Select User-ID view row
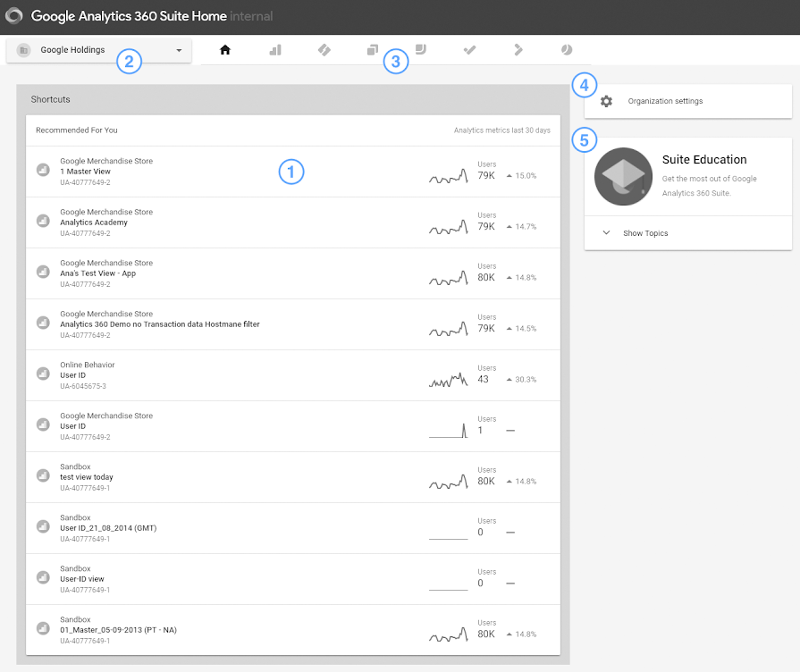800x672 pixels. (x=293, y=579)
